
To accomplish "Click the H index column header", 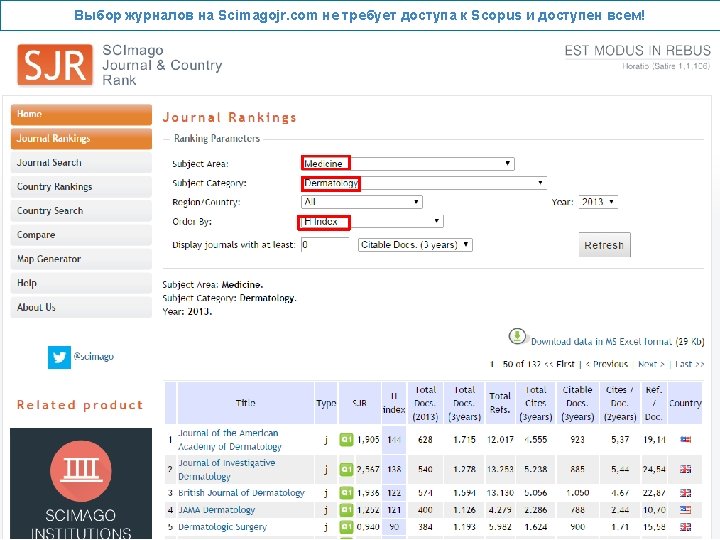I will (394, 403).
